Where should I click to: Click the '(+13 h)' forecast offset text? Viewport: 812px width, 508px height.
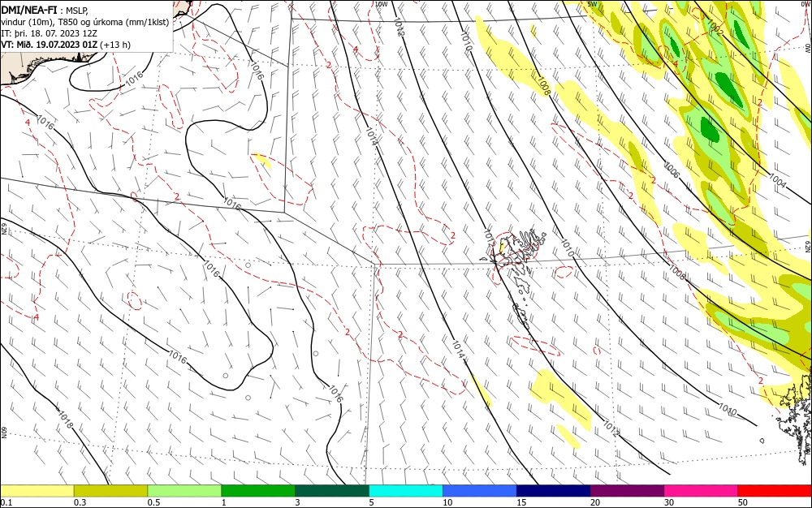pyautogui.click(x=115, y=45)
